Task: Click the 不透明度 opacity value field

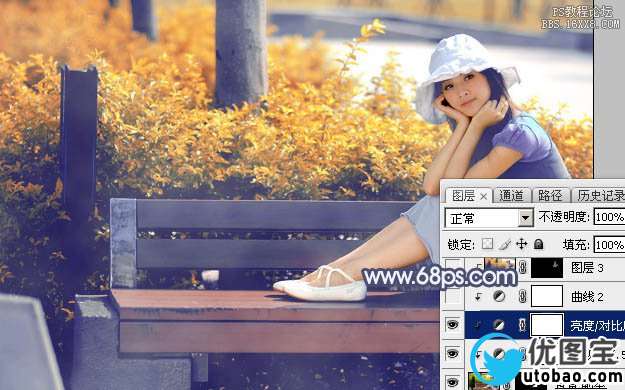Action: 609,217
